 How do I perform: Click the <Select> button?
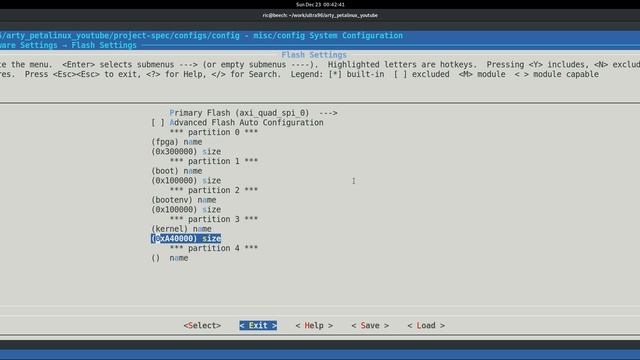tap(202, 325)
